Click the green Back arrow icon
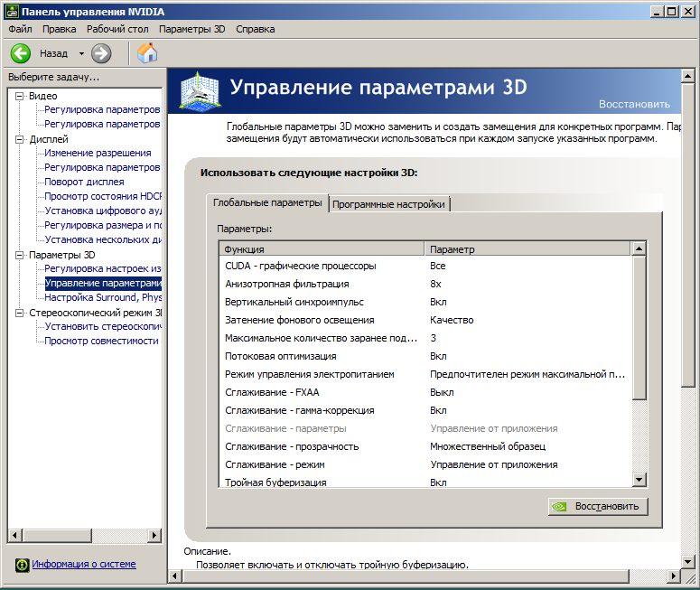 (x=21, y=53)
